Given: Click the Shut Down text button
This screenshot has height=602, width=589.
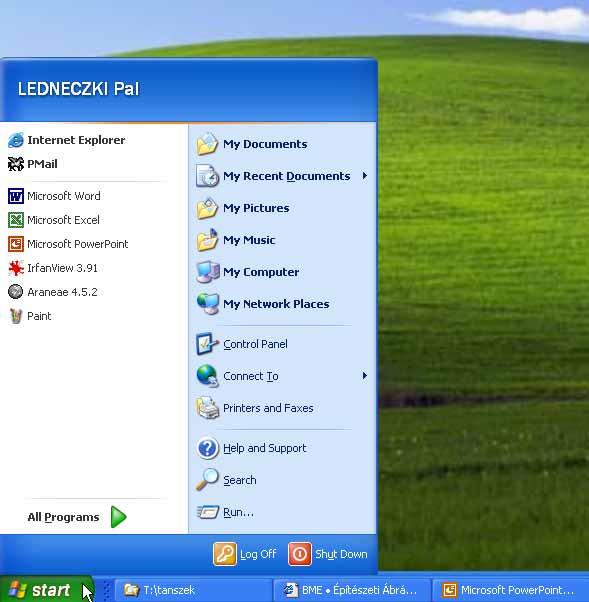Looking at the screenshot, I should pos(341,554).
